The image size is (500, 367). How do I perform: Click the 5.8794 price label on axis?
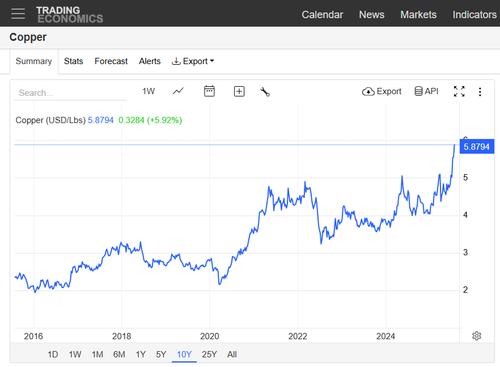point(477,147)
